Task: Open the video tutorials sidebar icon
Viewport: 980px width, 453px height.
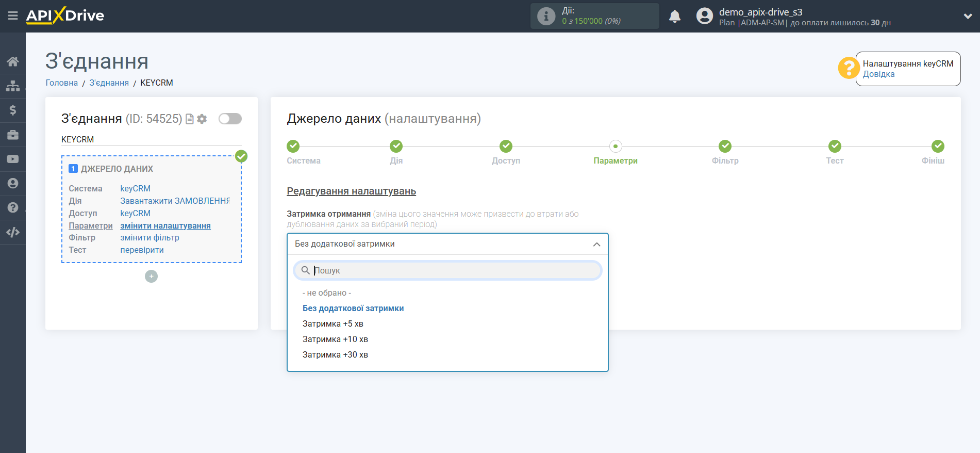Action: click(x=13, y=159)
